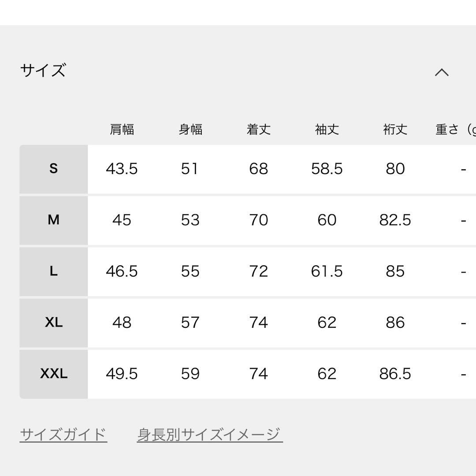Click the 86 value in XL row

(395, 323)
